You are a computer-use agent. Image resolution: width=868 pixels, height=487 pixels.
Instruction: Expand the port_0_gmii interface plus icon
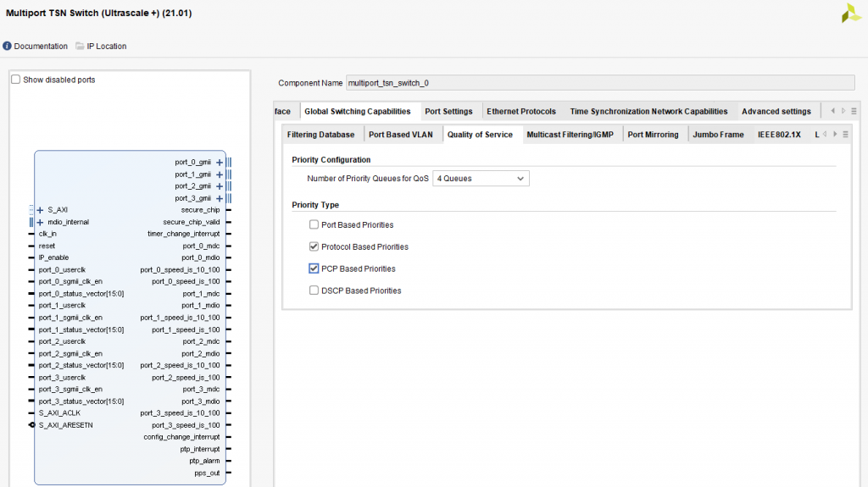tap(220, 163)
